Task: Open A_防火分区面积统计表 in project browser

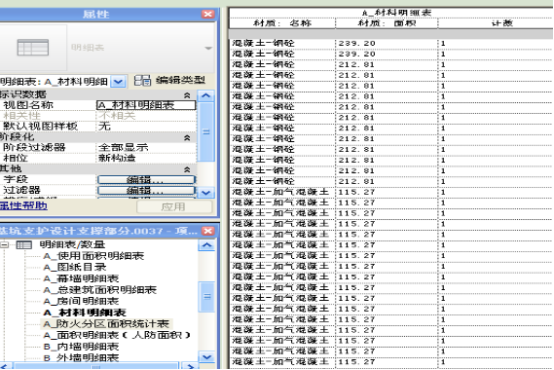Action: pyautogui.click(x=106, y=324)
